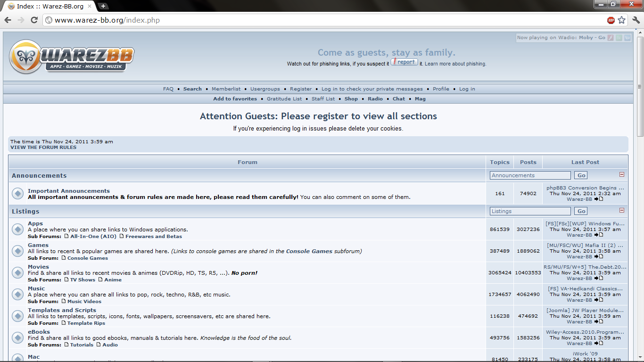Viewport: 644px width, 362px height.
Task: Click the Apps forum status icon
Action: coord(17,229)
